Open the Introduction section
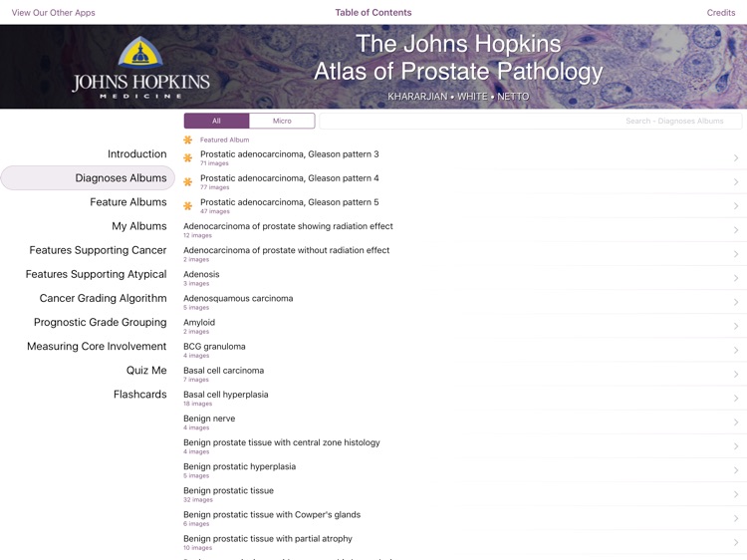 click(x=136, y=154)
